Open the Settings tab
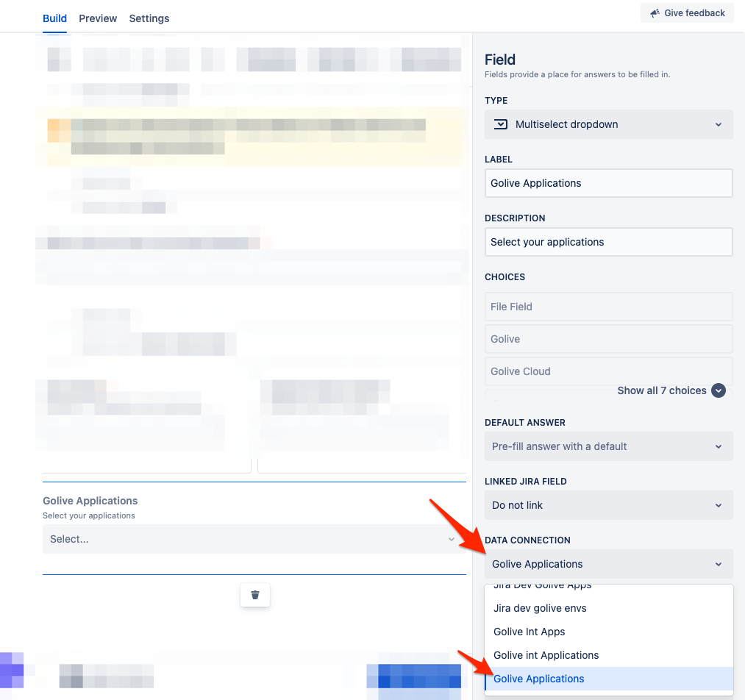The width and height of the screenshot is (745, 700). [149, 18]
